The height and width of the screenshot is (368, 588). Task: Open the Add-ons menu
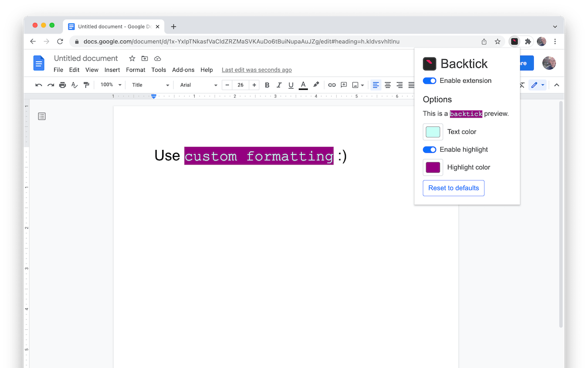point(183,70)
